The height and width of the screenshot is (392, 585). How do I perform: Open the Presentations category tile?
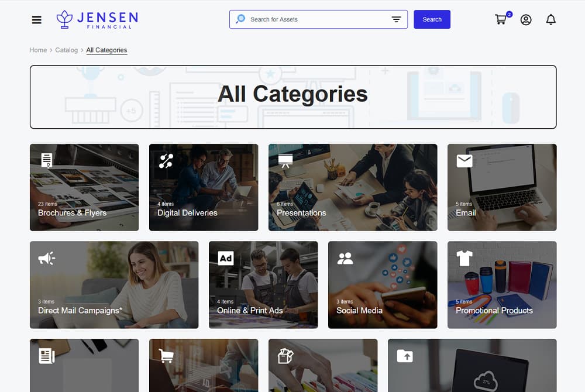(x=353, y=187)
